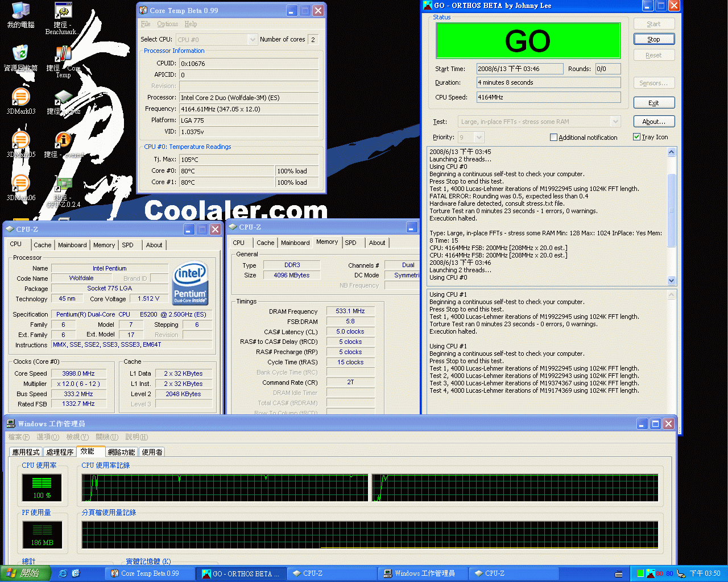This screenshot has height=582, width=728.
Task: Click the safely remove hardware tray icon
Action: click(681, 573)
